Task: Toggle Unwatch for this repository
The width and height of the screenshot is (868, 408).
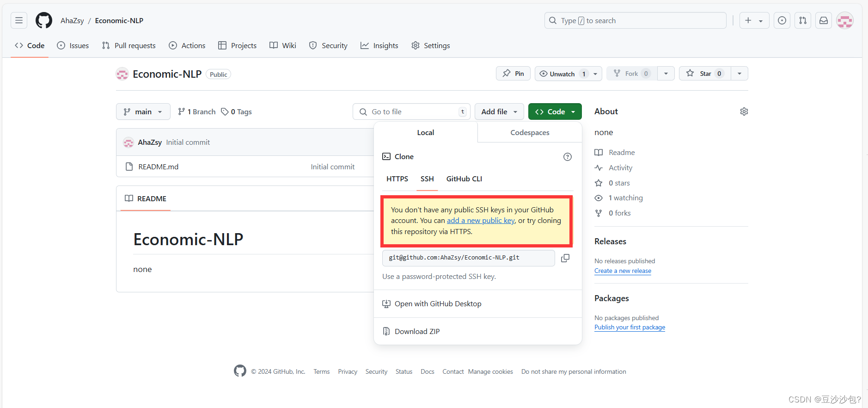Action: pos(563,74)
